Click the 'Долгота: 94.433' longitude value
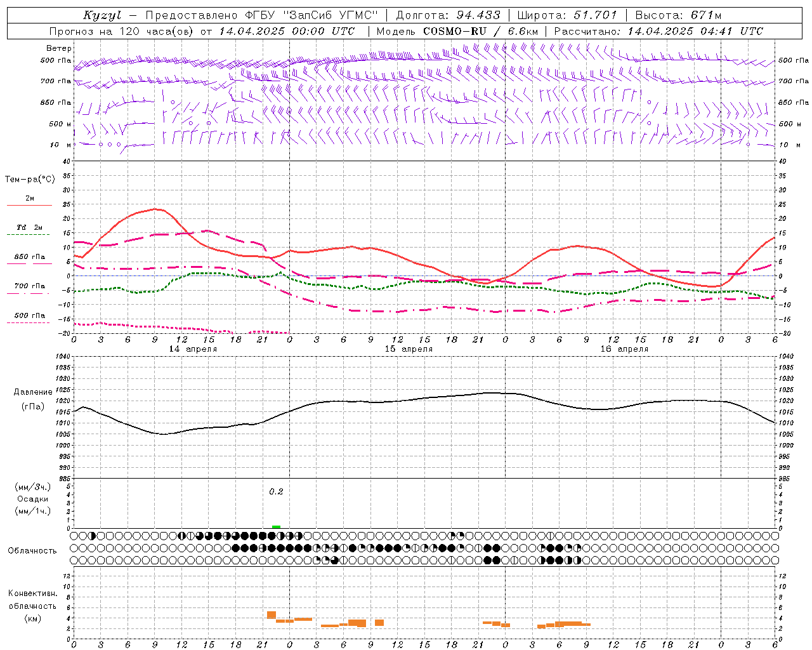The image size is (812, 650). pyautogui.click(x=449, y=15)
